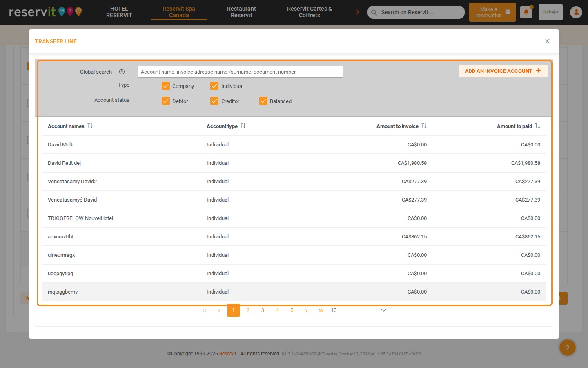Sort by Account type arrows icon
Viewport: 588px width, 368px height.
click(243, 126)
